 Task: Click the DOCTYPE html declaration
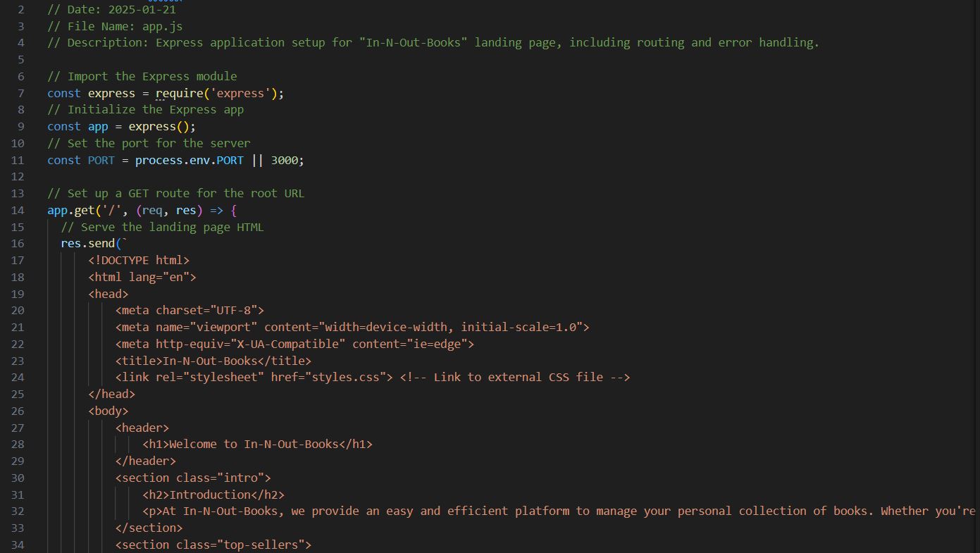point(139,260)
